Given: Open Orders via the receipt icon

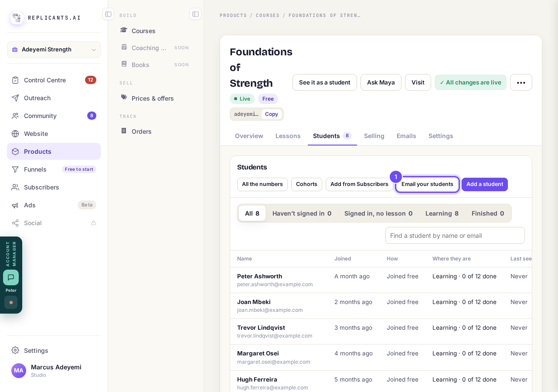Looking at the screenshot, I should click(x=124, y=131).
